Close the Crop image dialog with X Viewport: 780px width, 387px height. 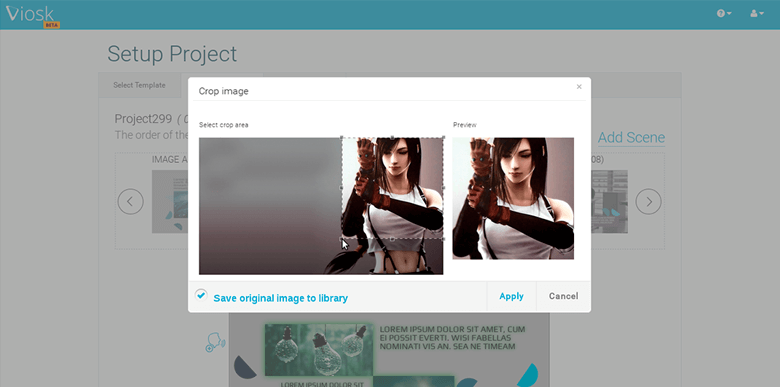coord(579,87)
